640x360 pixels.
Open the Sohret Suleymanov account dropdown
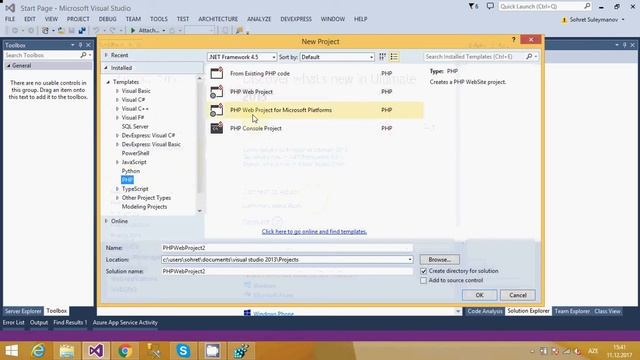(623, 20)
